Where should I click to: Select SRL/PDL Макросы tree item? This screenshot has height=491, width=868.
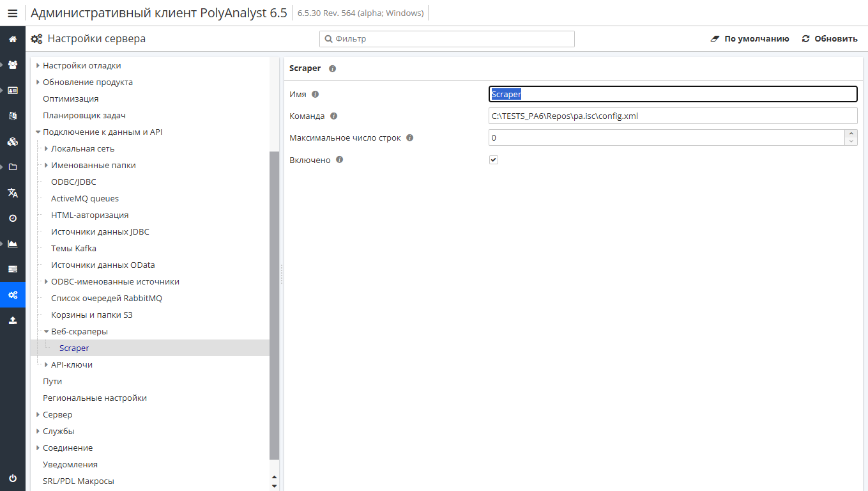79,481
